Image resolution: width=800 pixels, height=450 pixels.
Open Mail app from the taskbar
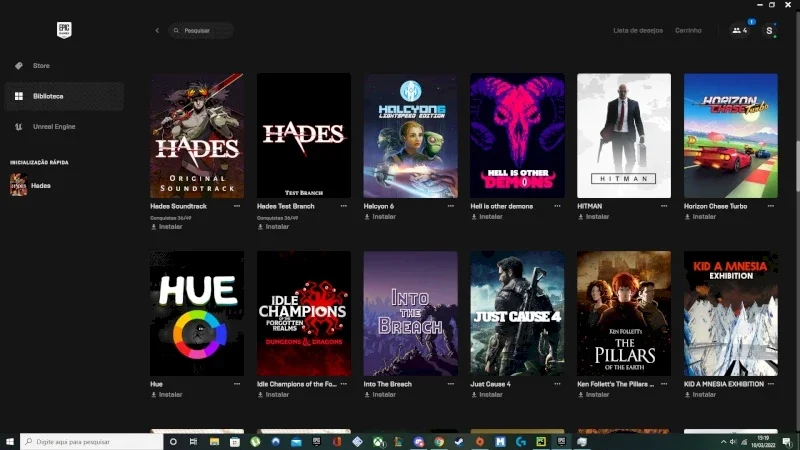click(x=296, y=441)
